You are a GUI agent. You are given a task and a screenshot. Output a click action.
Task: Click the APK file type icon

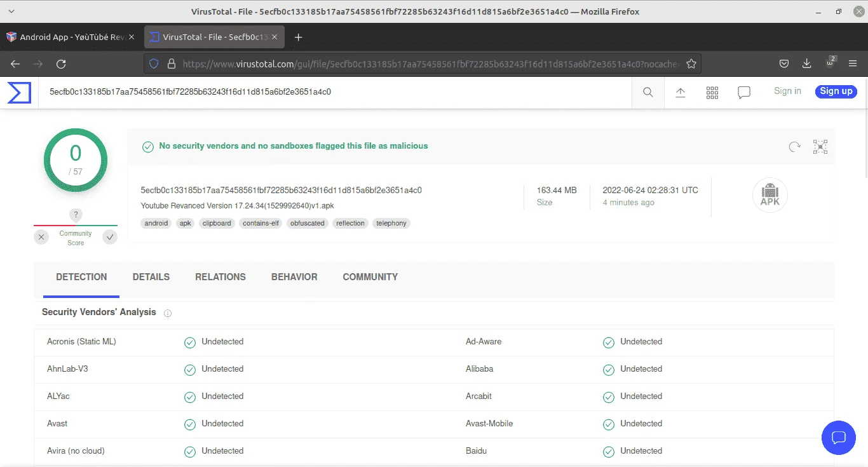pyautogui.click(x=770, y=195)
